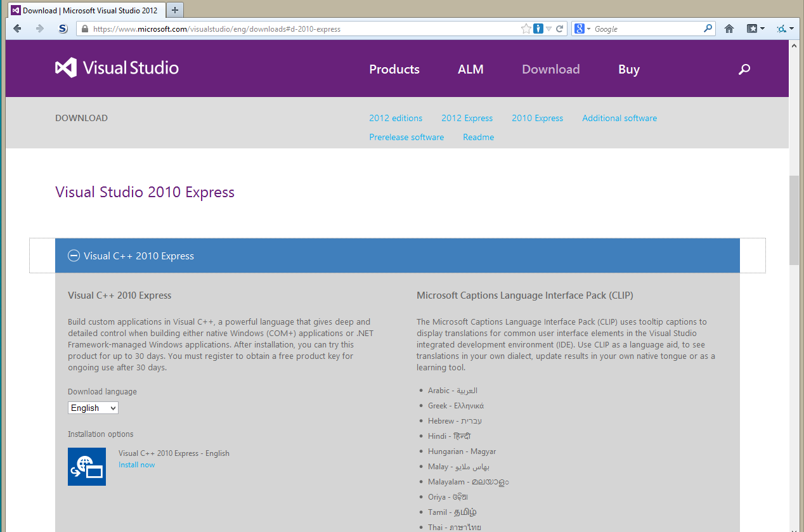Open the address bar history dropdown arrow

pos(549,29)
